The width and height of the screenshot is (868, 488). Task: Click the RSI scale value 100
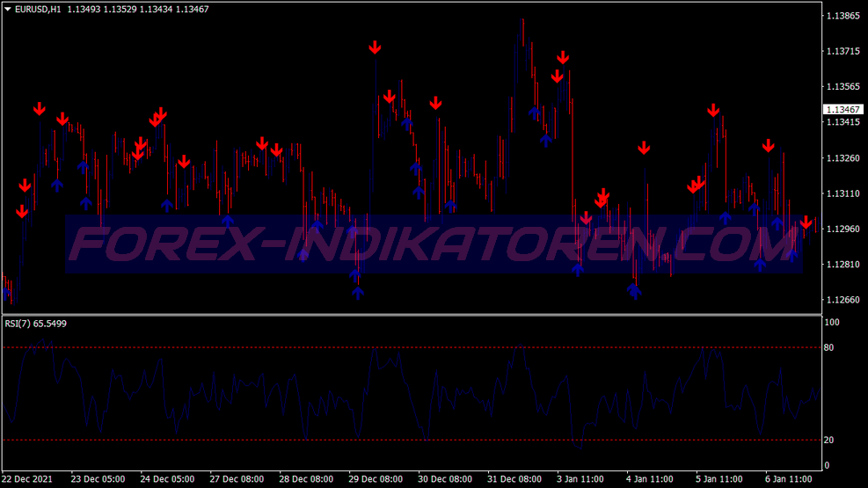tap(831, 322)
